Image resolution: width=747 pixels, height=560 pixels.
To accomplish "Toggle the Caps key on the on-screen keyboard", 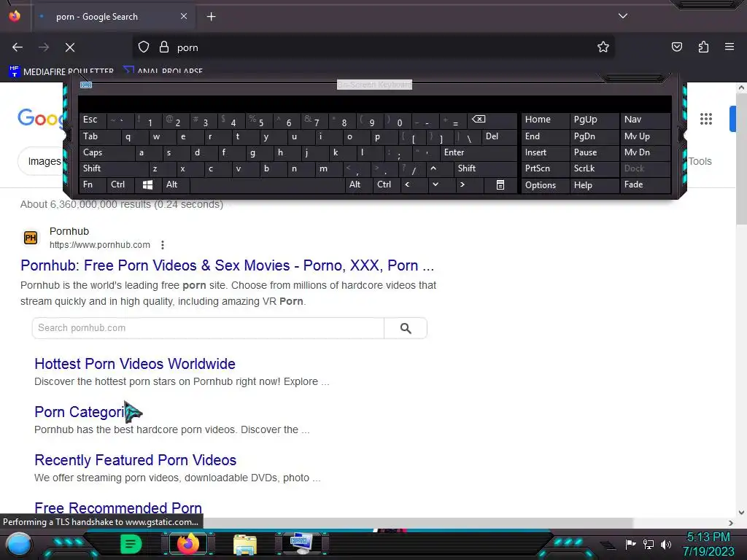I will coord(106,152).
